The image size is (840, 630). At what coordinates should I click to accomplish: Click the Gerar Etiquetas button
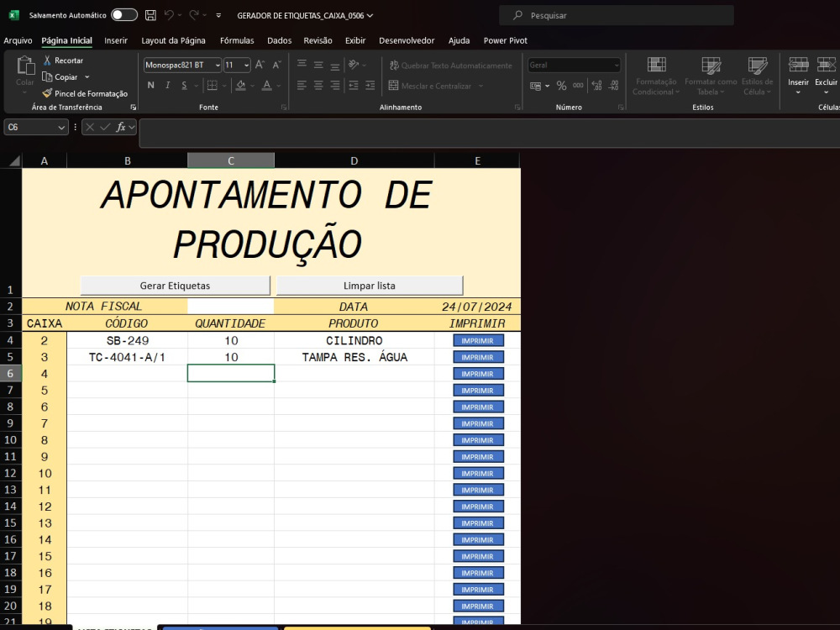coord(176,286)
